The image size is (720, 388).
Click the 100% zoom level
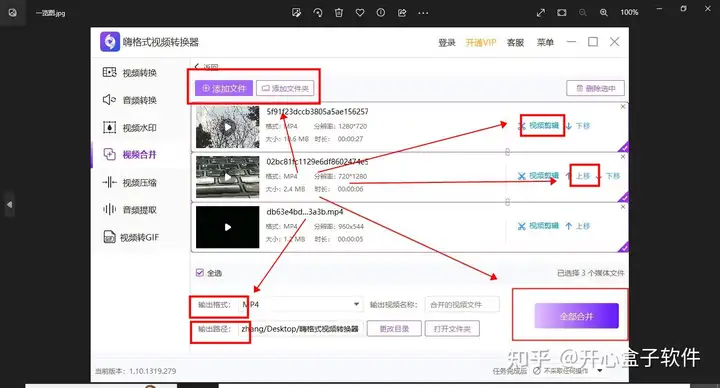tap(629, 12)
